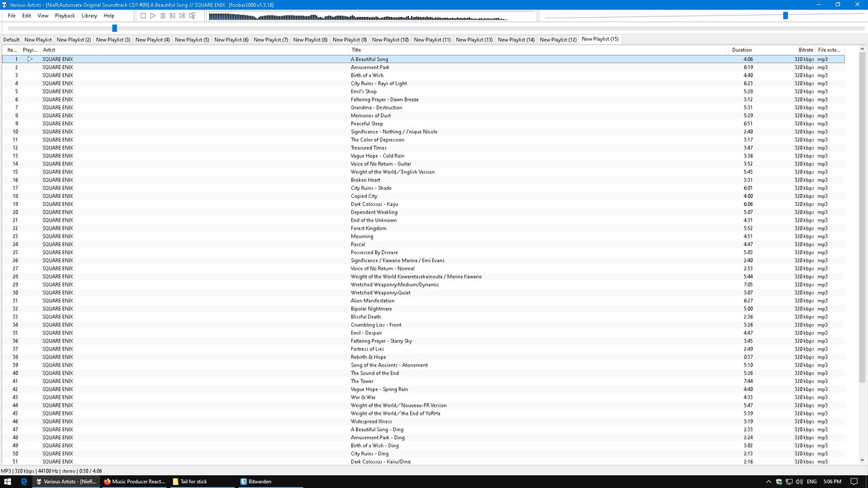
Task: Sort by the Duration column header
Action: click(x=741, y=49)
